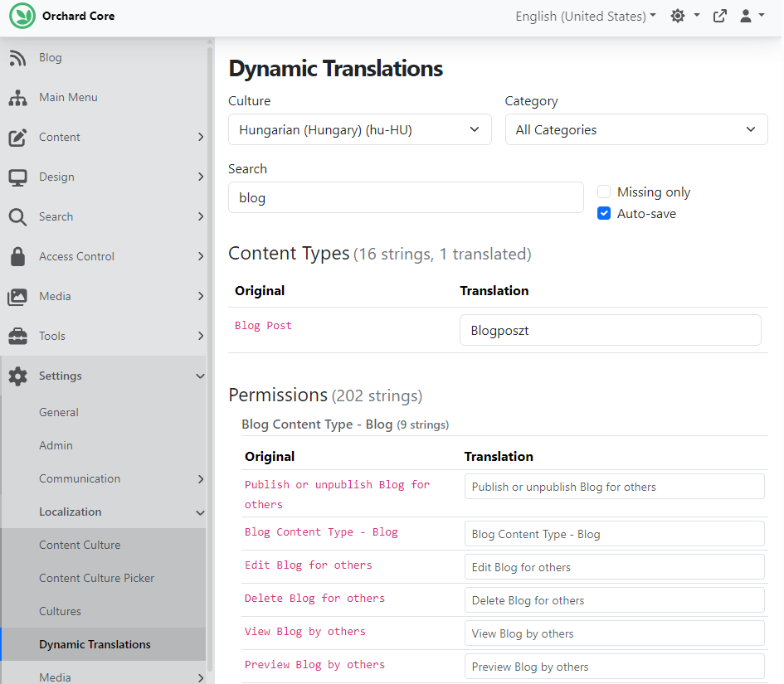Expand the Tools menu chevron
The image size is (784, 684).
[x=201, y=336]
